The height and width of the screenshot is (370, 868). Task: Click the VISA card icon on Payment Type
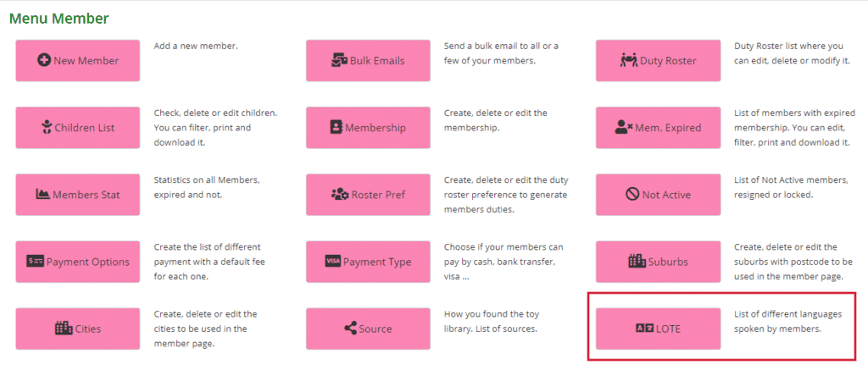pyautogui.click(x=332, y=261)
